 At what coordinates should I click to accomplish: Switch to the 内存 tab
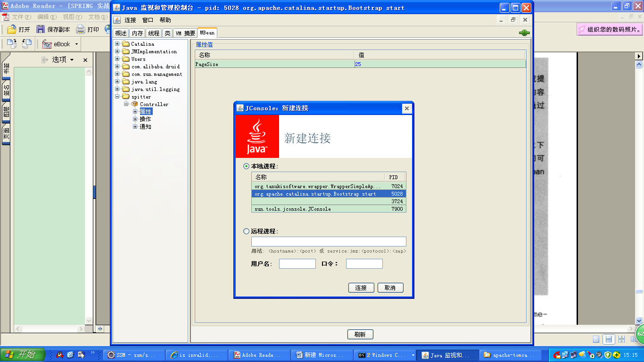click(137, 33)
